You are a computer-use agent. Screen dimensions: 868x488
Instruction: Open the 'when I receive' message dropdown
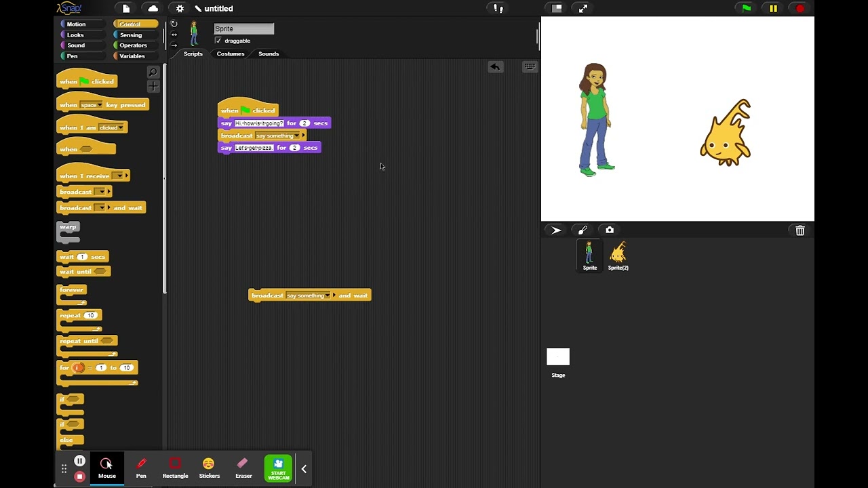[119, 176]
